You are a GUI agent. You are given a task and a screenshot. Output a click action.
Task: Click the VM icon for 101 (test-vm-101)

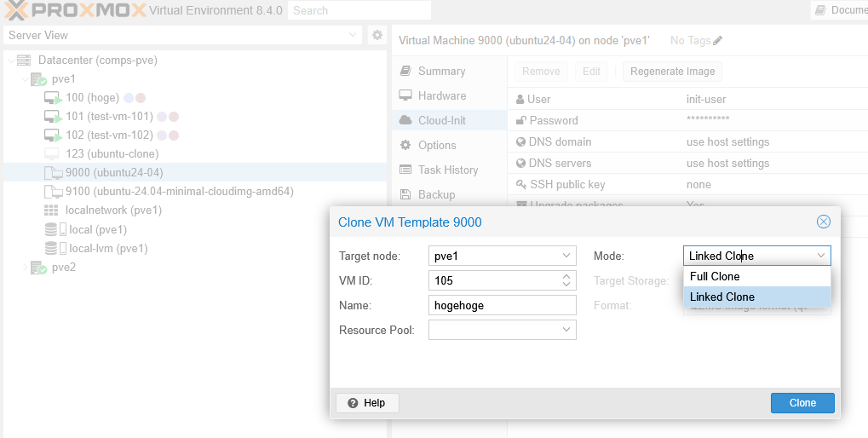coord(53,117)
